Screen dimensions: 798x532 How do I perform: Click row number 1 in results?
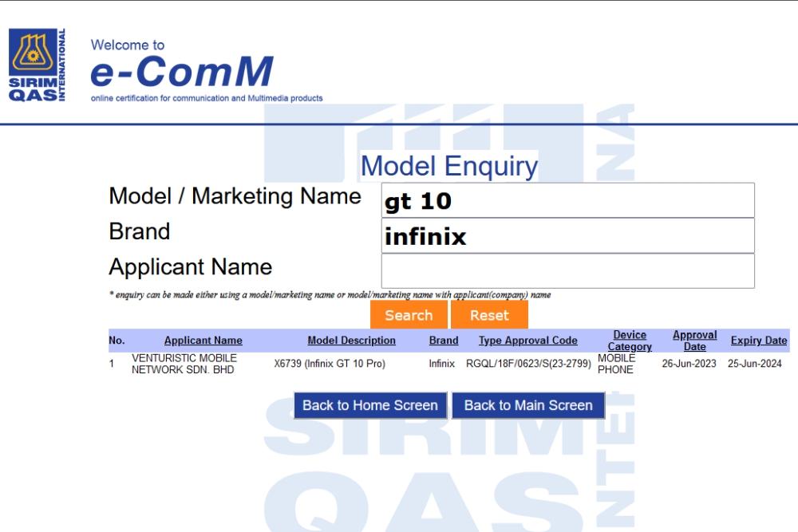tap(112, 364)
